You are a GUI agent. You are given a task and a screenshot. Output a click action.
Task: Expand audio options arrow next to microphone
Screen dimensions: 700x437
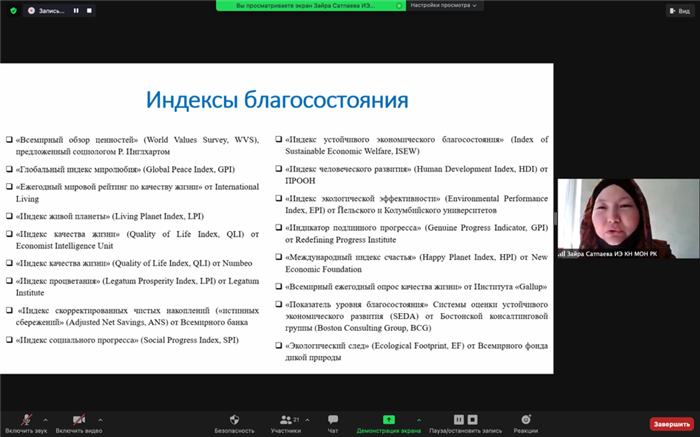click(46, 419)
